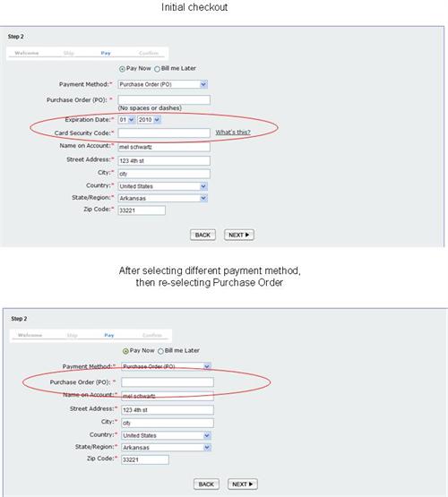Click Zip Code field in top form
This screenshot has width=448, height=497.
[x=142, y=210]
